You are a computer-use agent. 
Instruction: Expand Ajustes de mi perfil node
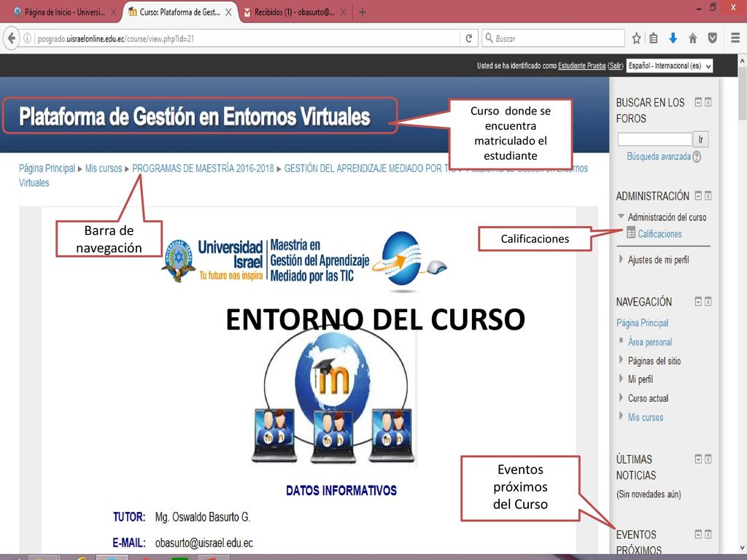[621, 259]
